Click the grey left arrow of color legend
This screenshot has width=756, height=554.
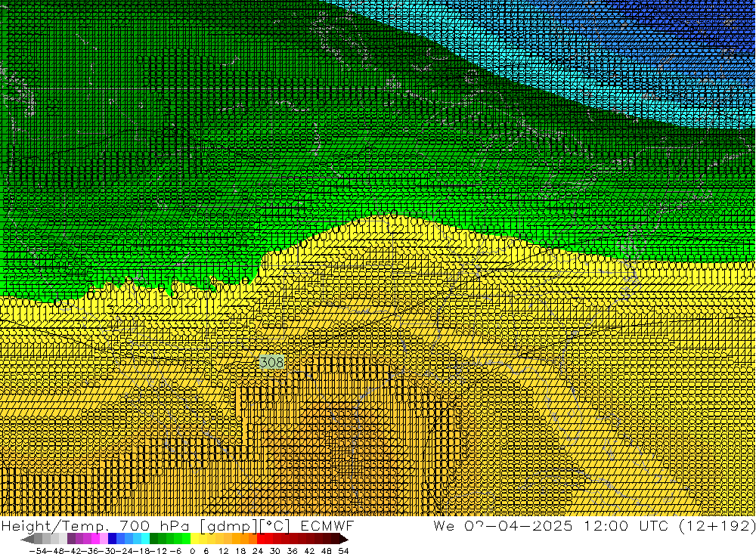pyautogui.click(x=27, y=539)
